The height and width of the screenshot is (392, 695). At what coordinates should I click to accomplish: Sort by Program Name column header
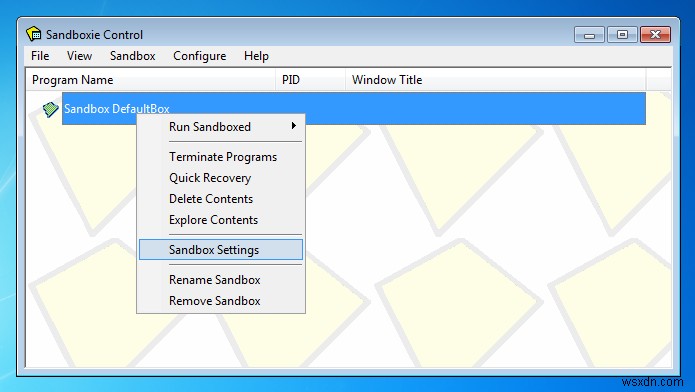tap(151, 80)
